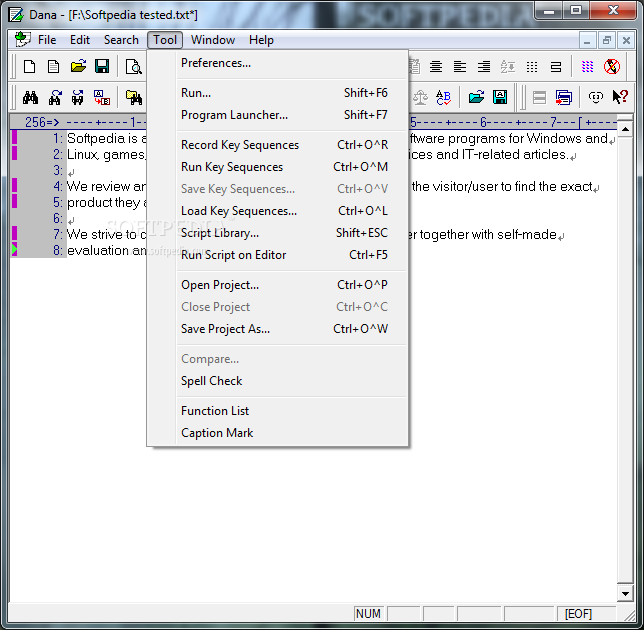Click the grayed balance scales compare icon
644x630 pixels.
pyautogui.click(x=420, y=97)
